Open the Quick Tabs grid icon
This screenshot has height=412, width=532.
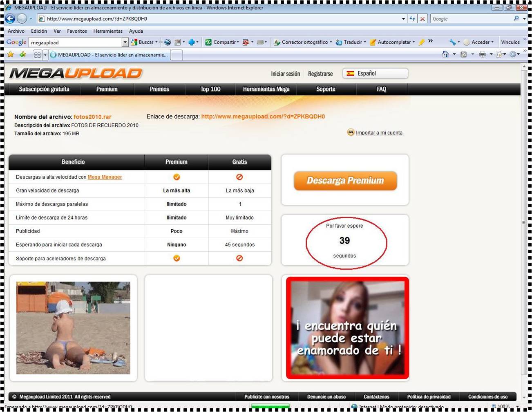point(38,55)
